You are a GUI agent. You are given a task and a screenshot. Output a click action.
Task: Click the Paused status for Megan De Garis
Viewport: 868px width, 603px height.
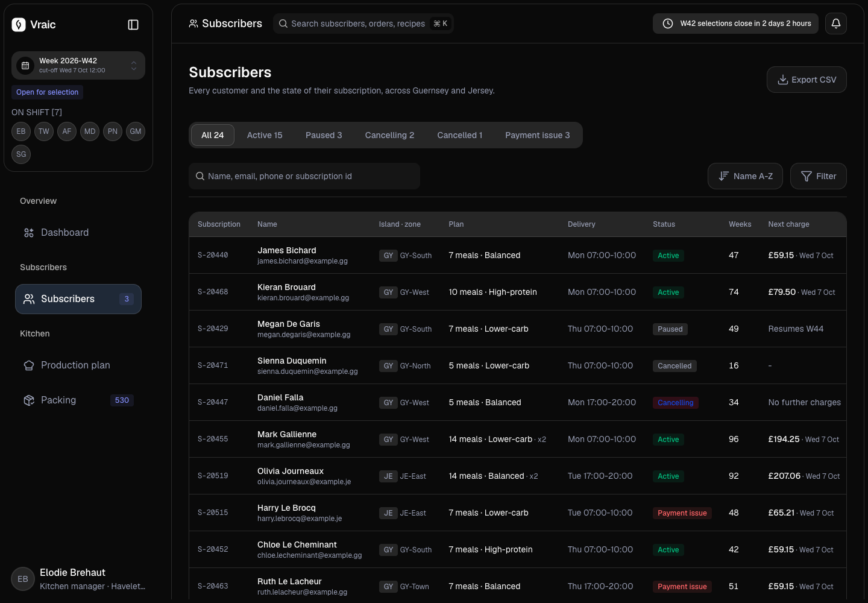(x=670, y=329)
